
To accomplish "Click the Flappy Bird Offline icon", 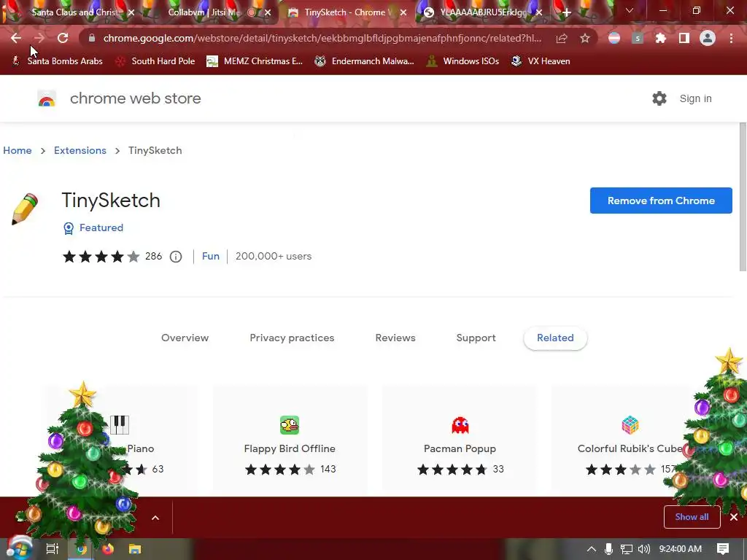I will pos(290,425).
